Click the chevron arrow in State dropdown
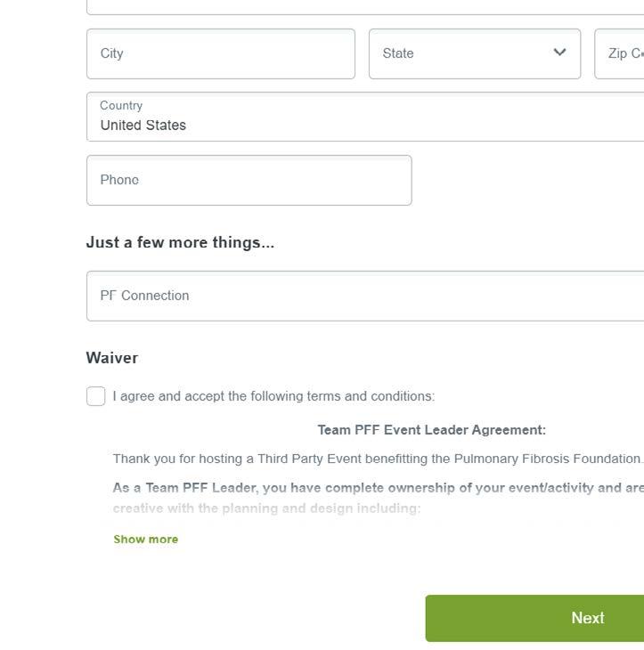 pos(559,53)
